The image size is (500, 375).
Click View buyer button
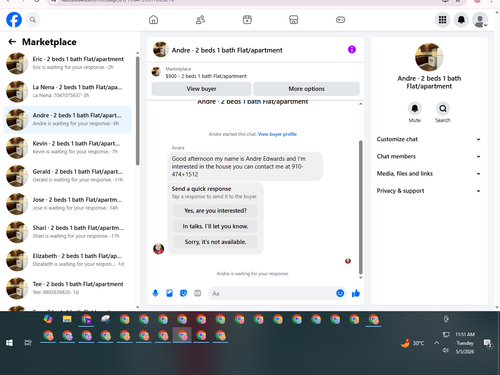click(201, 89)
